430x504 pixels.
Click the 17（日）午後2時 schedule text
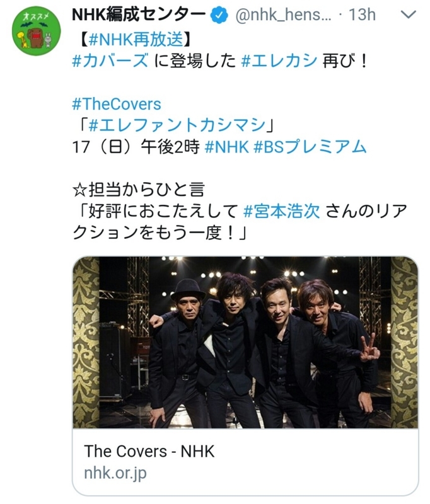136,147
